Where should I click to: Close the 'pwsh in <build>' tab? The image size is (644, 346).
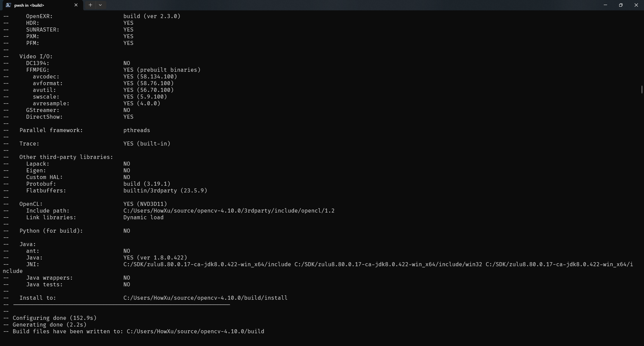coord(76,5)
